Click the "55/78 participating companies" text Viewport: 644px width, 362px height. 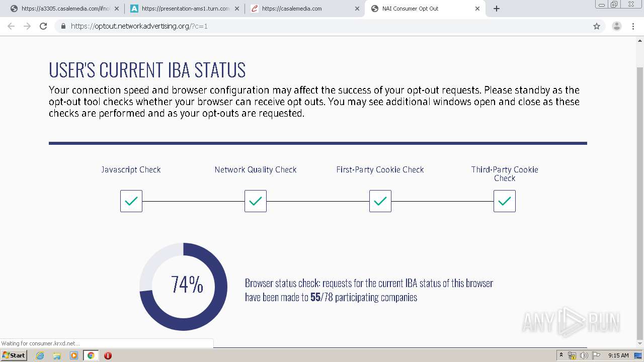(x=364, y=297)
